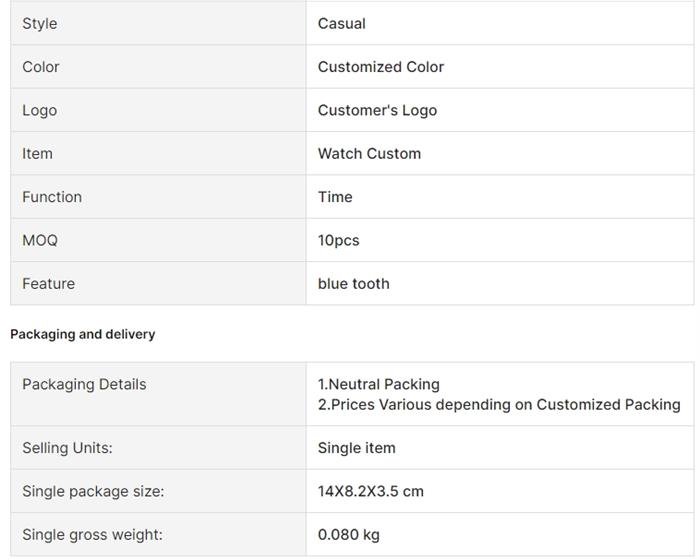Screen dimensions: 700x560
Task: Click the "Packaging Details" label
Action: point(84,384)
